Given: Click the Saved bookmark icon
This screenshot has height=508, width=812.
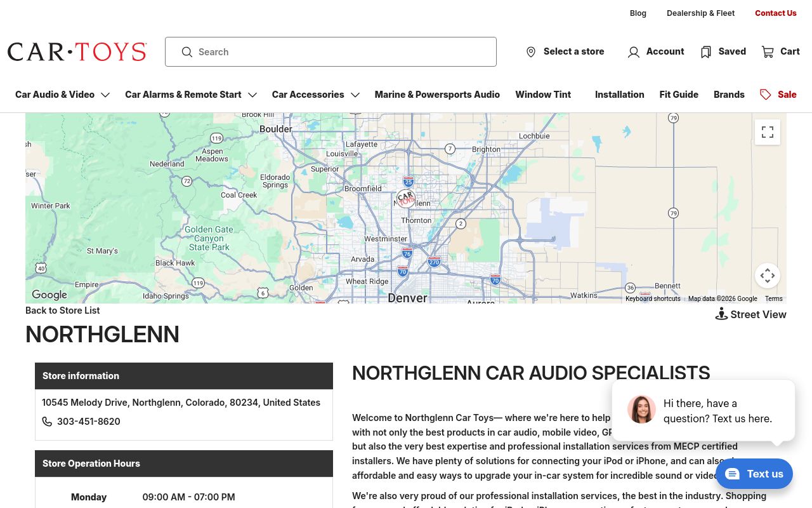Looking at the screenshot, I should point(705,52).
